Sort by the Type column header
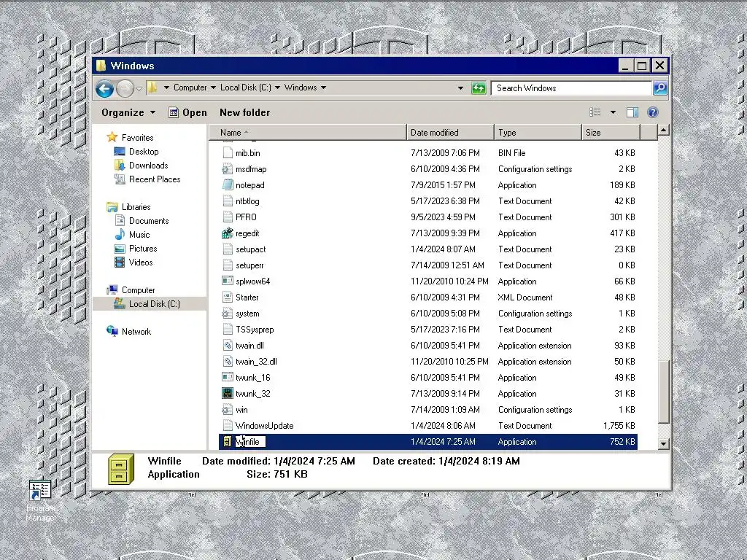 click(x=538, y=133)
